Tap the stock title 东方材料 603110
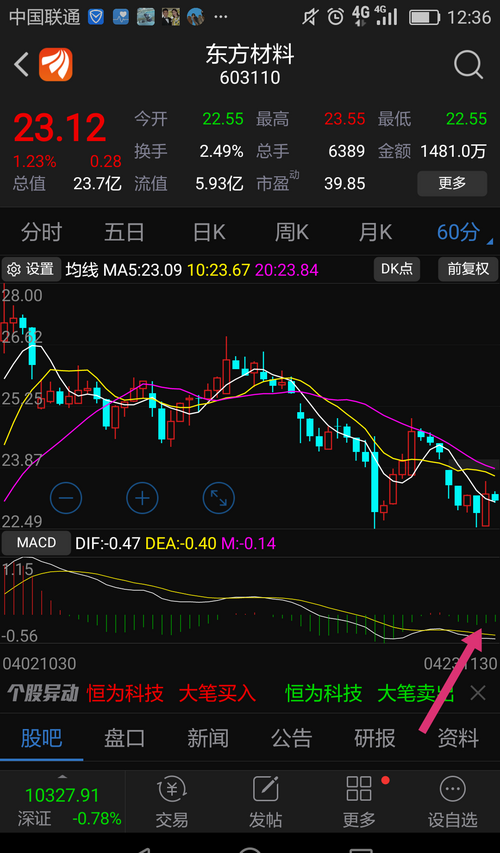The height and width of the screenshot is (853, 500). click(250, 65)
